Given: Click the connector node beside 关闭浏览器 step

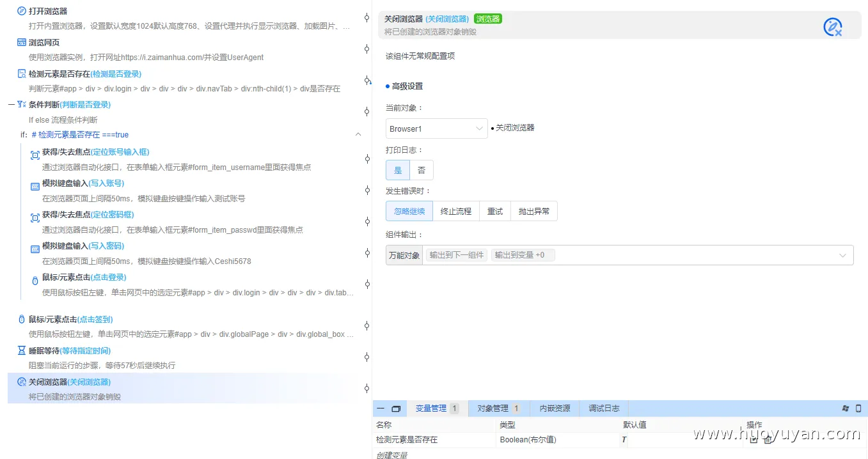Looking at the screenshot, I should pyautogui.click(x=367, y=388).
